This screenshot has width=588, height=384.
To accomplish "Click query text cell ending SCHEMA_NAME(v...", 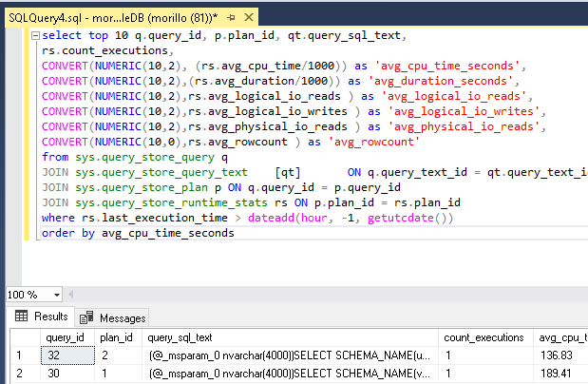I will 290,374.
